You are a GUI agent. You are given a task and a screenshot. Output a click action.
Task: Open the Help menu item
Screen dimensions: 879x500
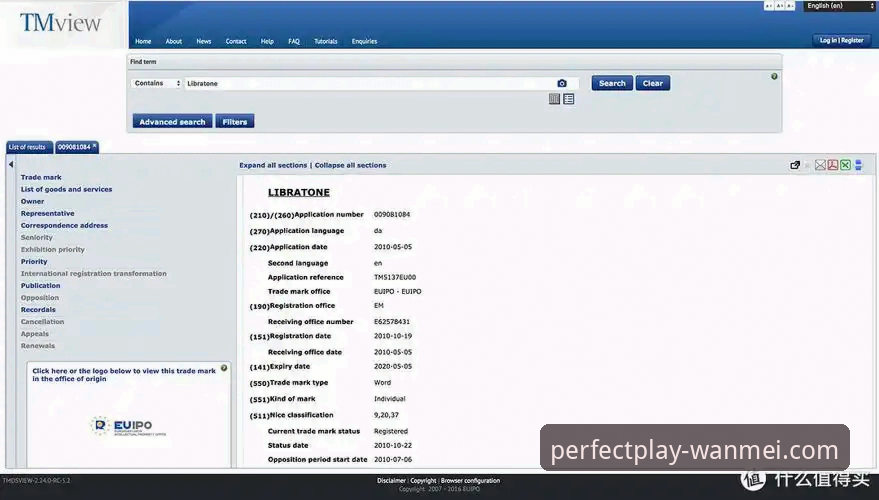(x=267, y=41)
